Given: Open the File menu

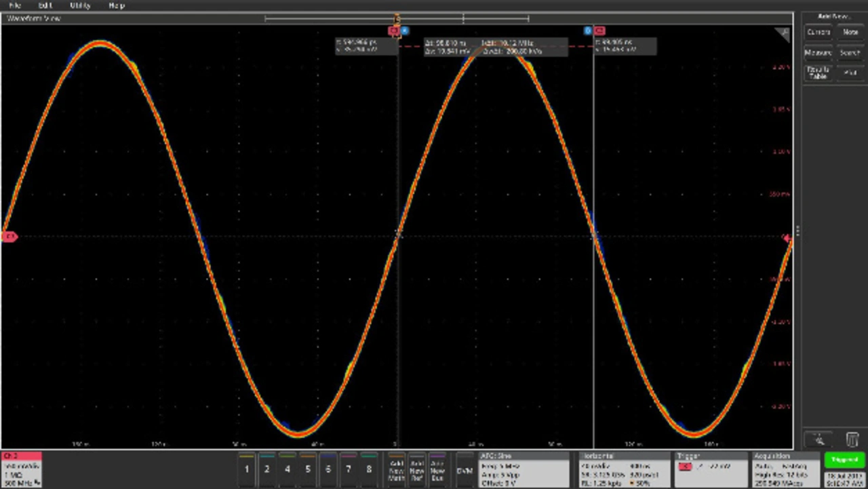Looking at the screenshot, I should pos(14,5).
